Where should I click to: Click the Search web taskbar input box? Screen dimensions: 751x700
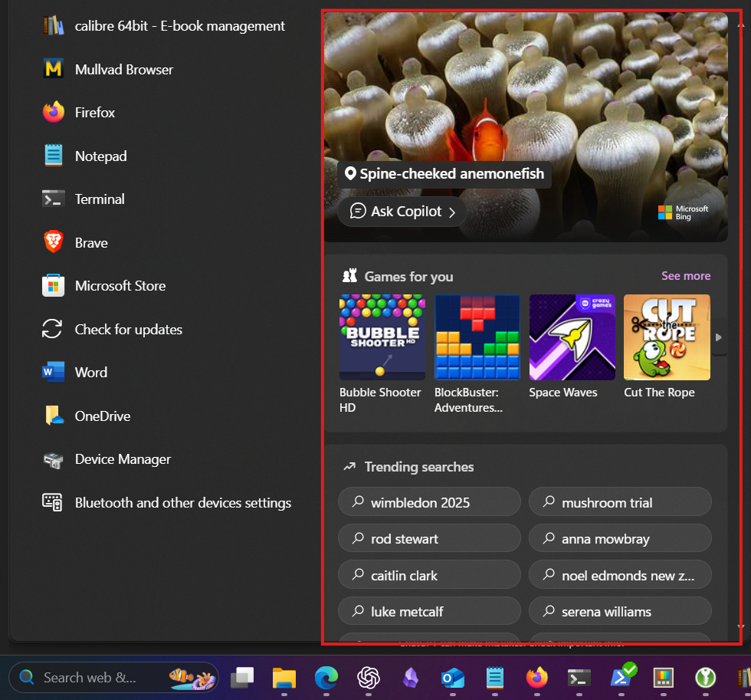point(90,677)
